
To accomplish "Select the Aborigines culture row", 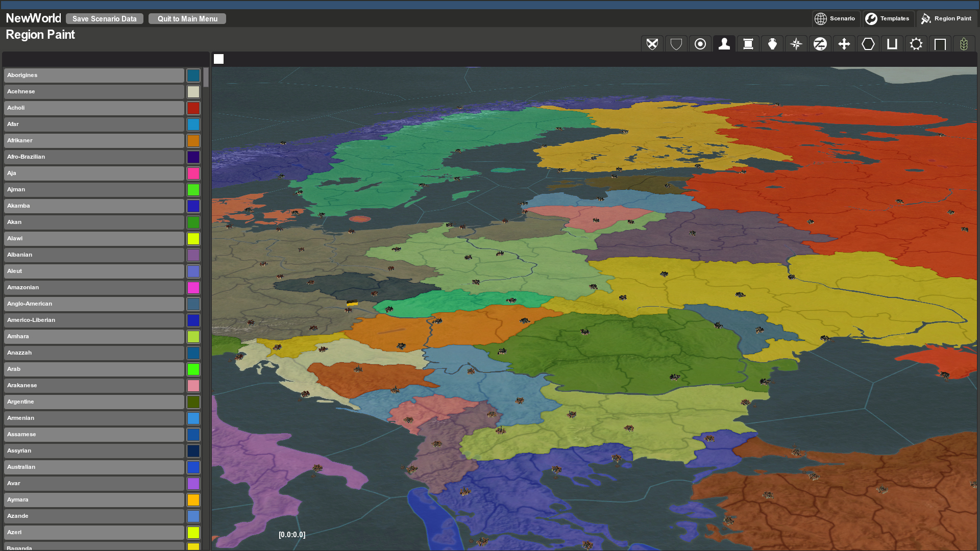I will pos(94,76).
